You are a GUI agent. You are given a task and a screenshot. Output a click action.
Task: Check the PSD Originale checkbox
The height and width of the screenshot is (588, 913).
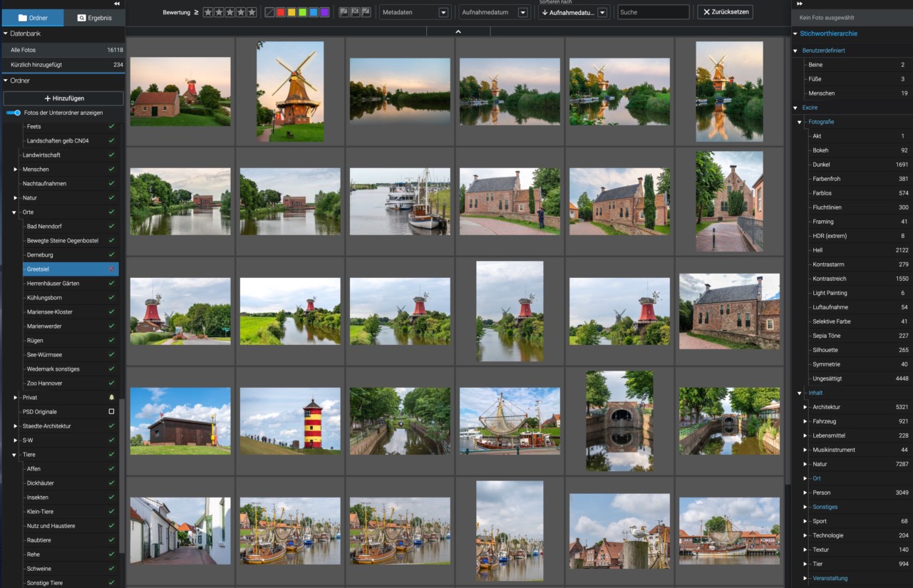tap(111, 411)
